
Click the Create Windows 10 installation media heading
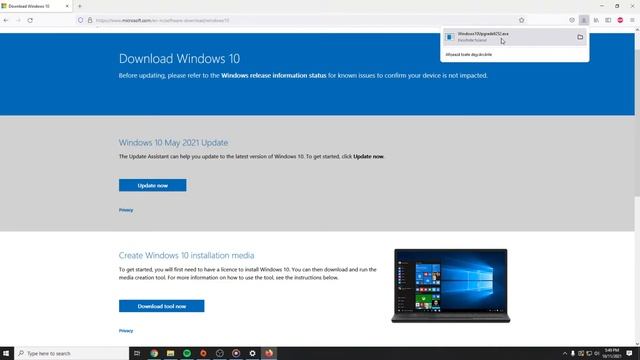187,256
